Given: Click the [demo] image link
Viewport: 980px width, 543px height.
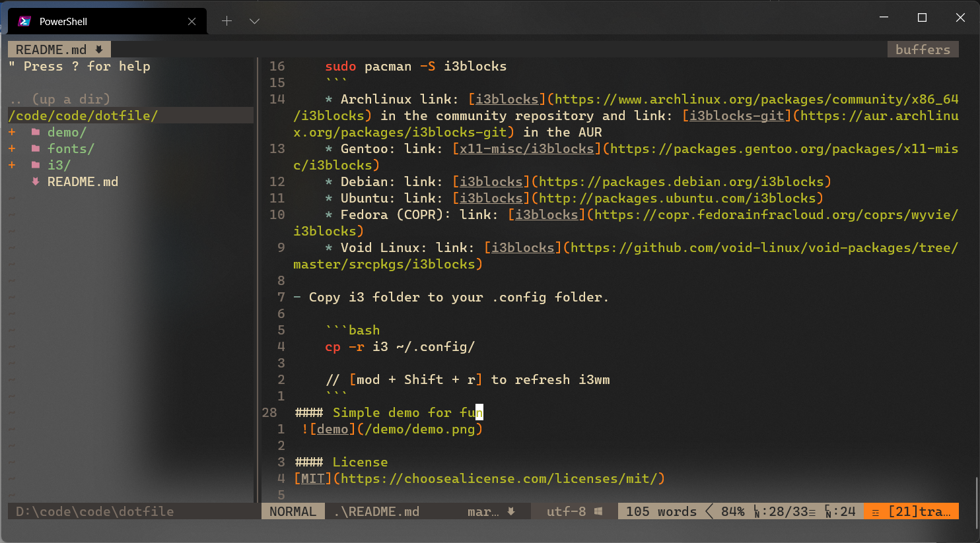Looking at the screenshot, I should tap(332, 429).
